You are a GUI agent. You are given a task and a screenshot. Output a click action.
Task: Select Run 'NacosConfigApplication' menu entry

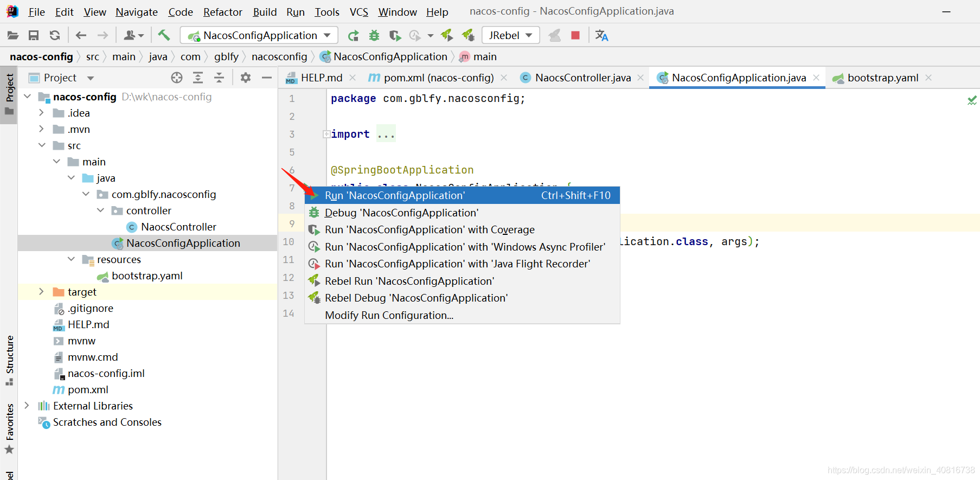pyautogui.click(x=462, y=196)
